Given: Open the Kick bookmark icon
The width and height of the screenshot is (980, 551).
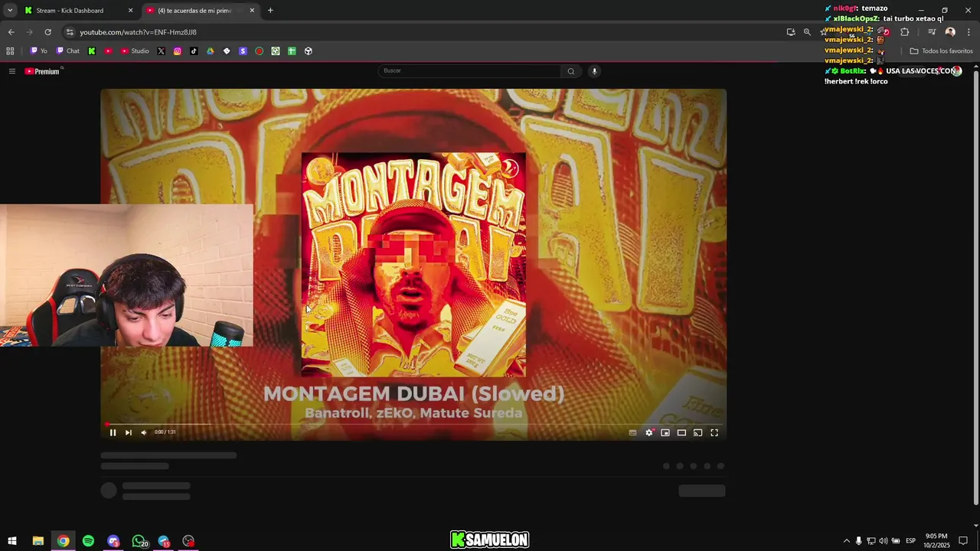Looking at the screenshot, I should [92, 51].
